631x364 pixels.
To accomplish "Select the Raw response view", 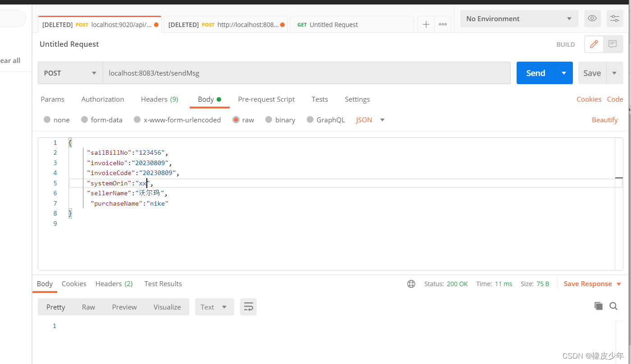I will 88,307.
